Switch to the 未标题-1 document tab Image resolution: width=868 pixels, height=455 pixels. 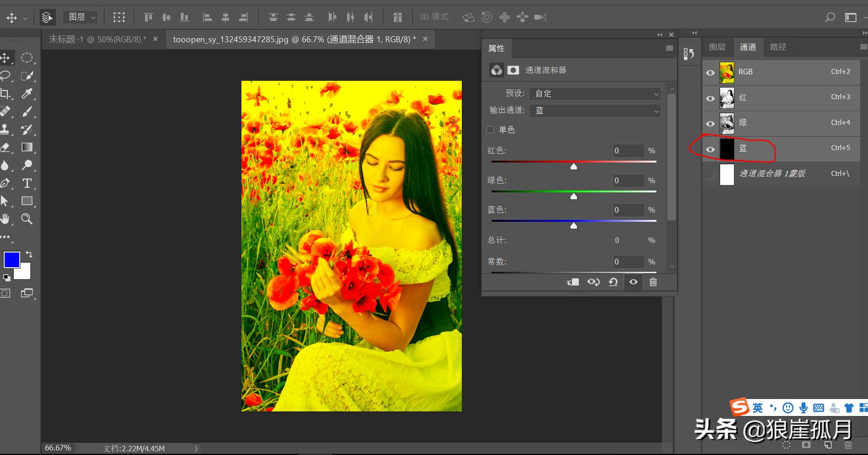click(97, 39)
